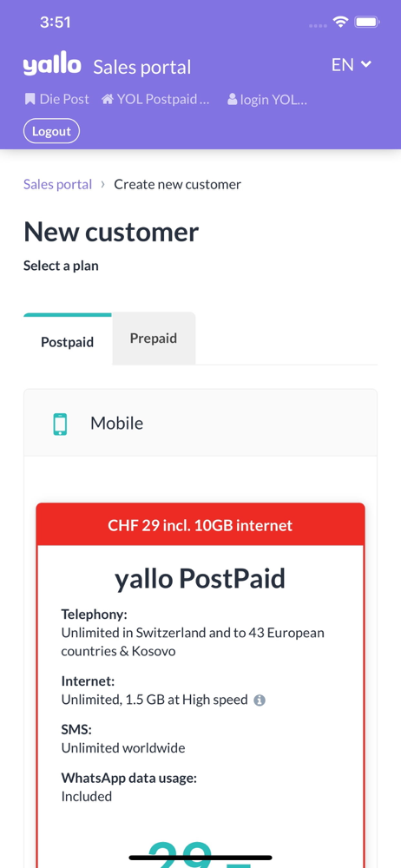This screenshot has height=868, width=401.
Task: Go to Sales portal breadcrumb link
Action: pyautogui.click(x=57, y=184)
